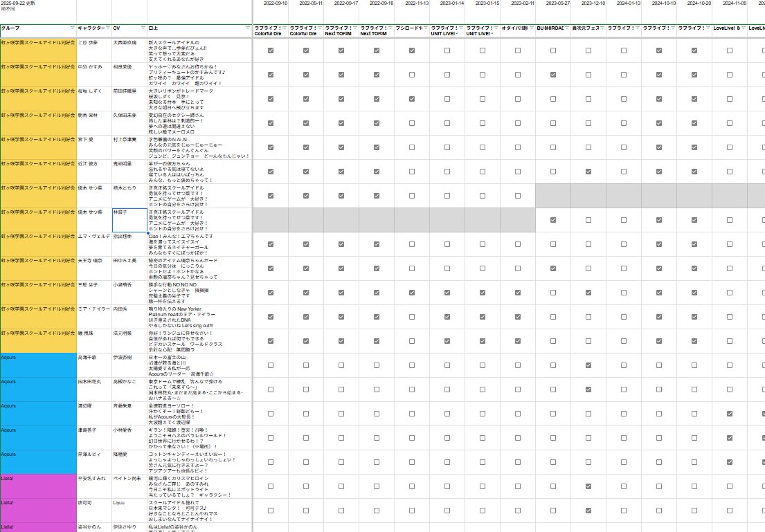Image resolution: width=765 pixels, height=532 pixels.
Task: Select the グループ header cell
Action: [x=38, y=30]
